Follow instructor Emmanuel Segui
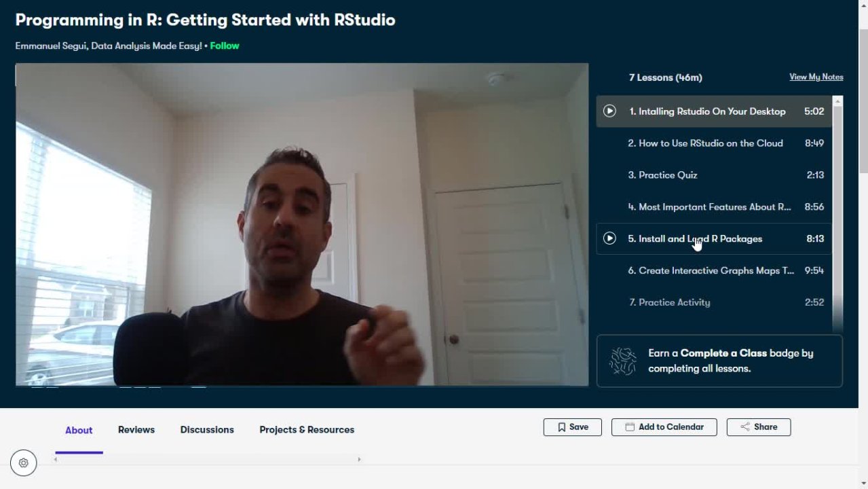The height and width of the screenshot is (489, 868). pyautogui.click(x=225, y=46)
